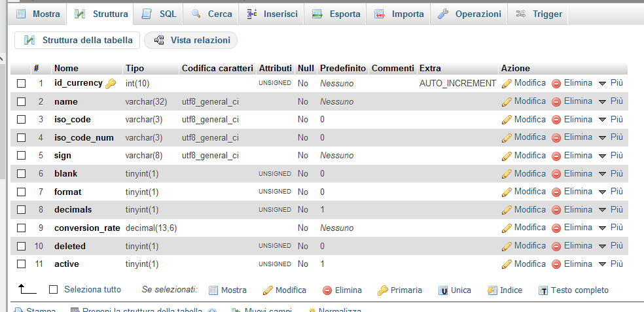Click the Primaria key icon in bottom actions
Viewport: 644px width, 312px height.
click(x=383, y=290)
